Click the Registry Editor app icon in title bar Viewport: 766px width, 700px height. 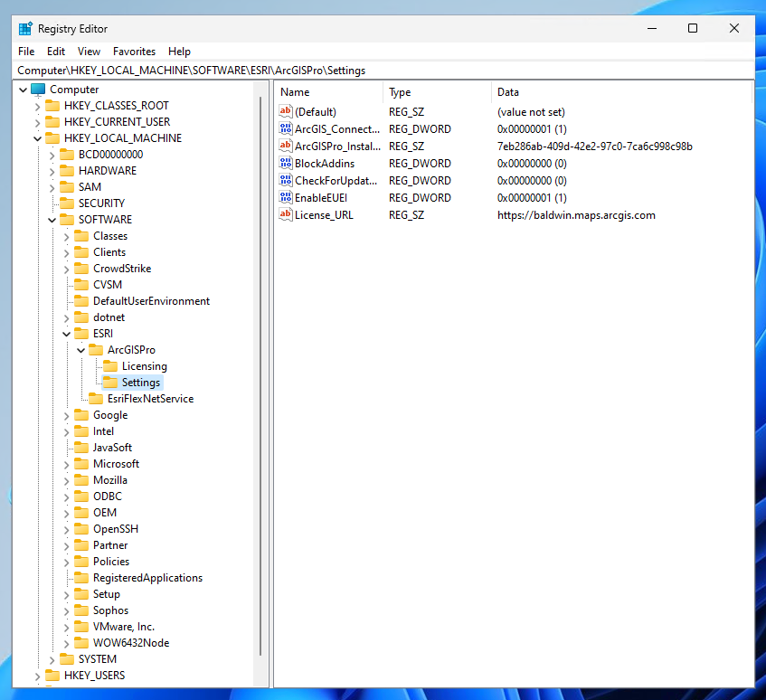coord(25,29)
